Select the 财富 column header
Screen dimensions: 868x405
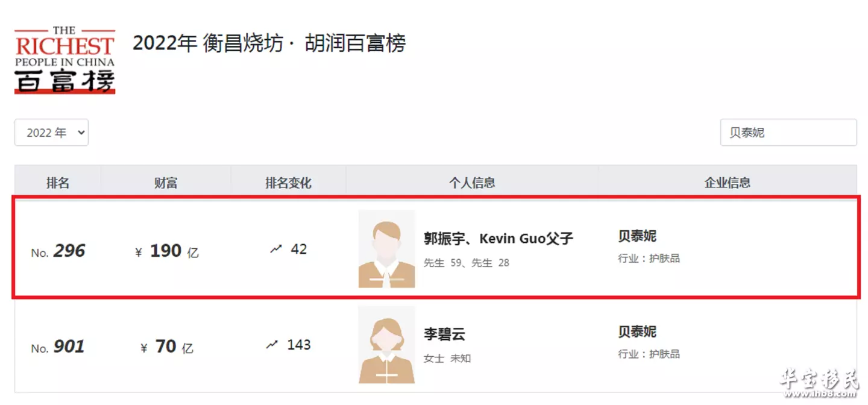166,183
